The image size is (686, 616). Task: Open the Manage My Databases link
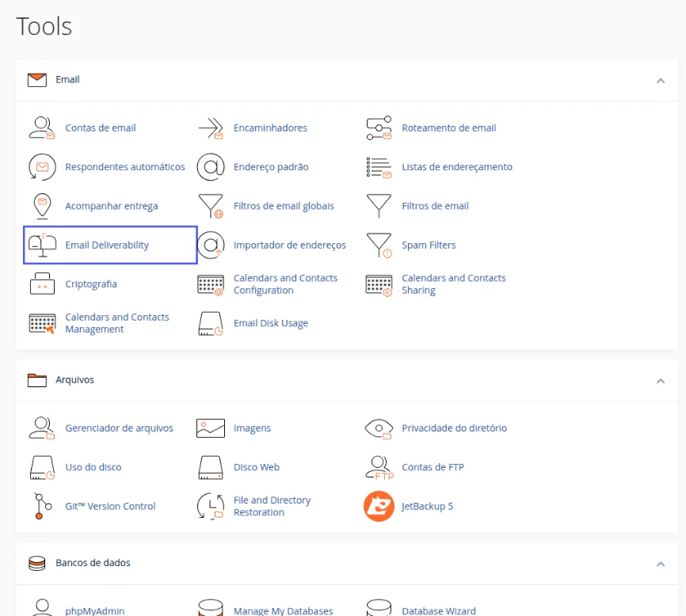(283, 611)
